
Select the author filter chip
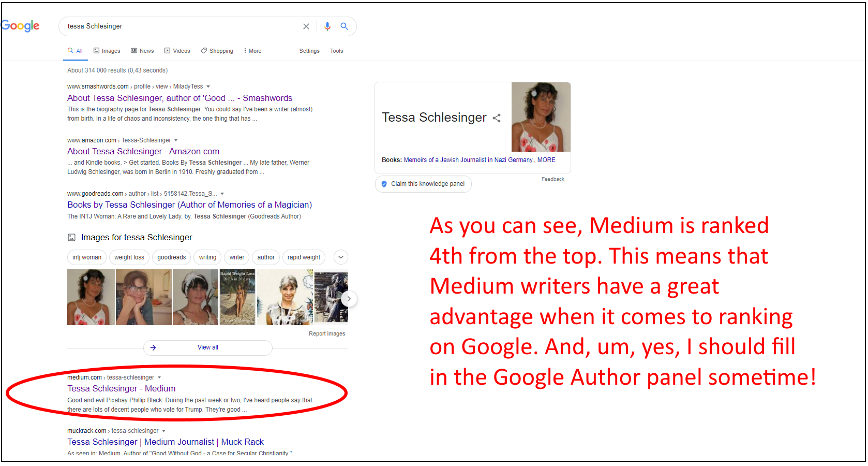click(x=266, y=257)
